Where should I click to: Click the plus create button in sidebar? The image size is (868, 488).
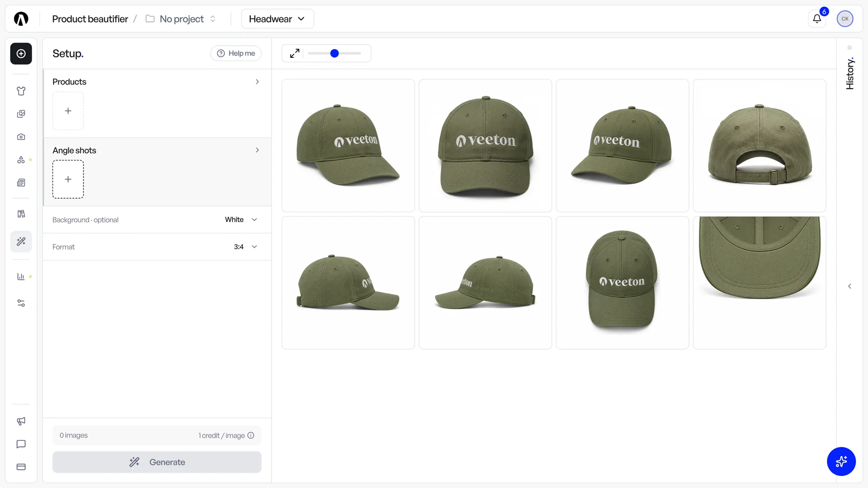tap(21, 54)
